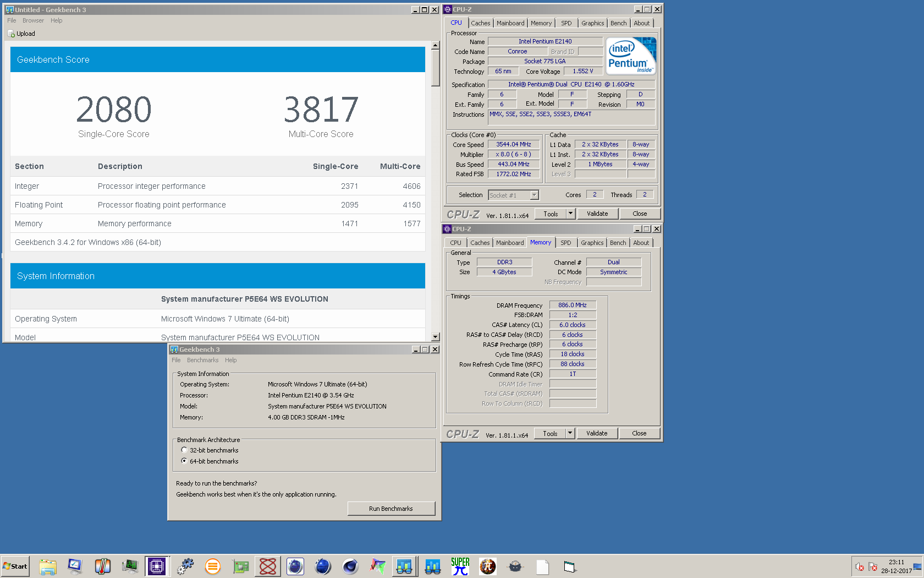Click the Core Speed 3544.04 MHz field
This screenshot has width=924, height=578.
click(514, 144)
